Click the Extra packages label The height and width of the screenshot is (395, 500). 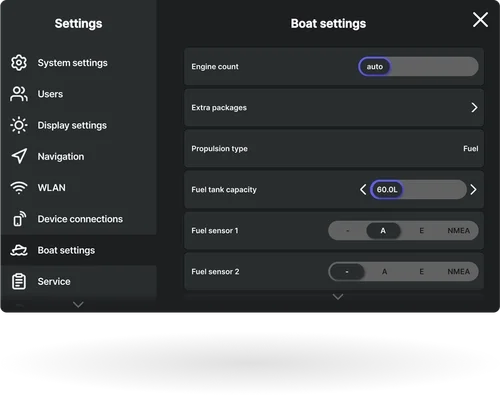pos(219,108)
